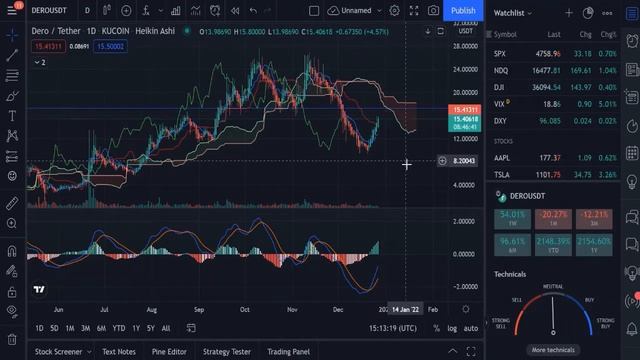Open the Text Notes tab
Screen dimensions: 640x360
tap(119, 352)
